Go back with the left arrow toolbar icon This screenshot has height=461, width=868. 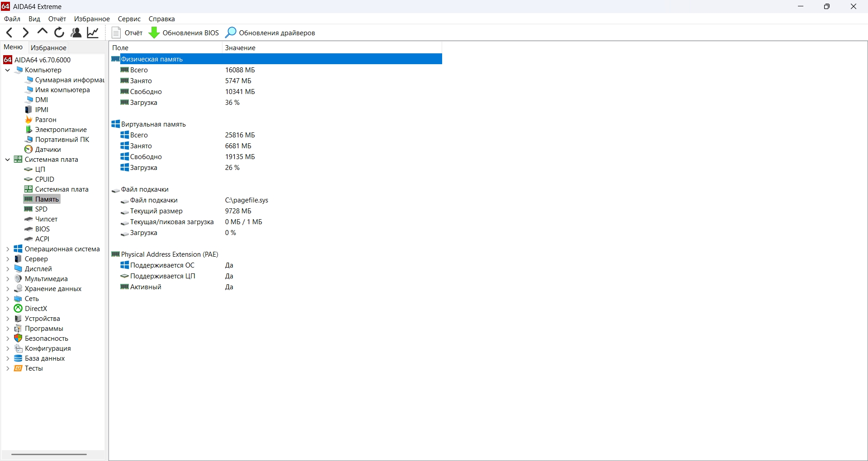[9, 33]
